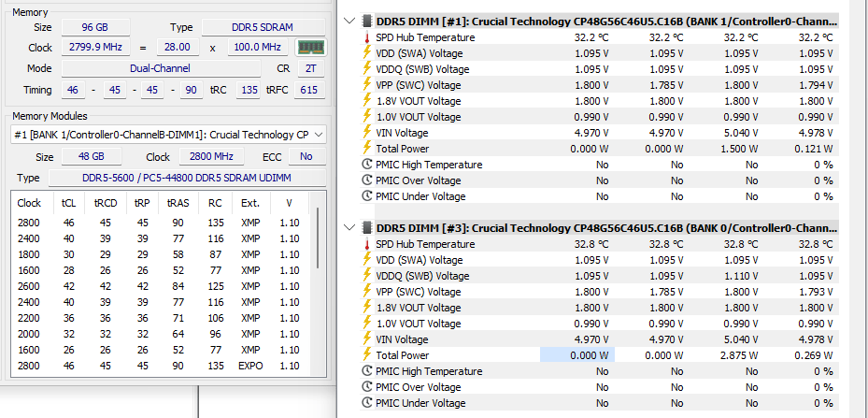The height and width of the screenshot is (418, 868).
Task: Click the 2.875 W Total Power value
Action: [740, 355]
